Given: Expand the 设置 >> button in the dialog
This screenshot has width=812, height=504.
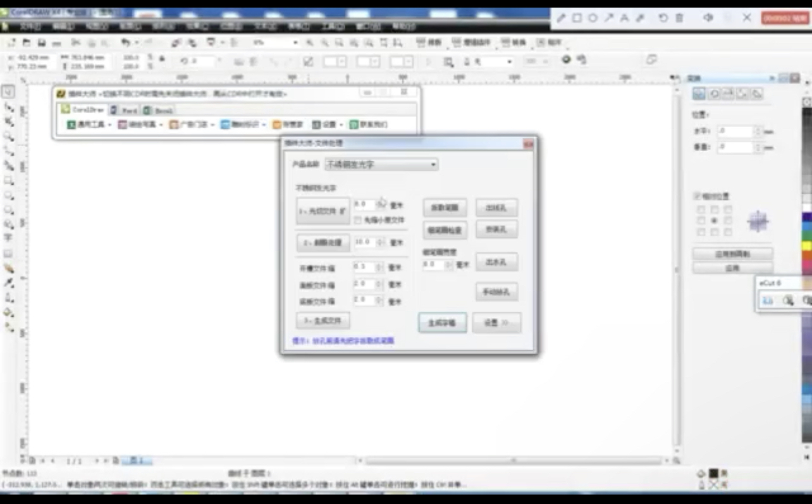Looking at the screenshot, I should 496,323.
